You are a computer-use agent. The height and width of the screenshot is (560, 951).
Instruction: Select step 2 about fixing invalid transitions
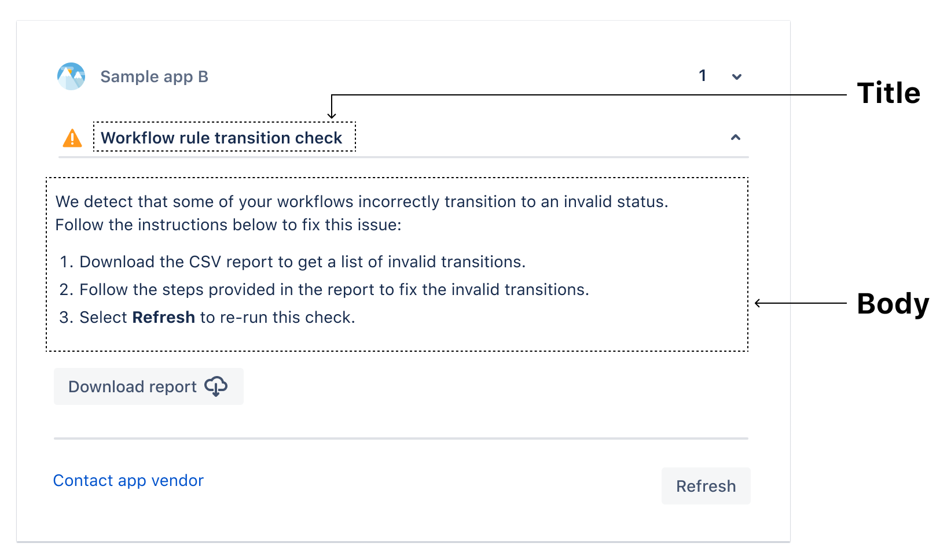point(333,290)
